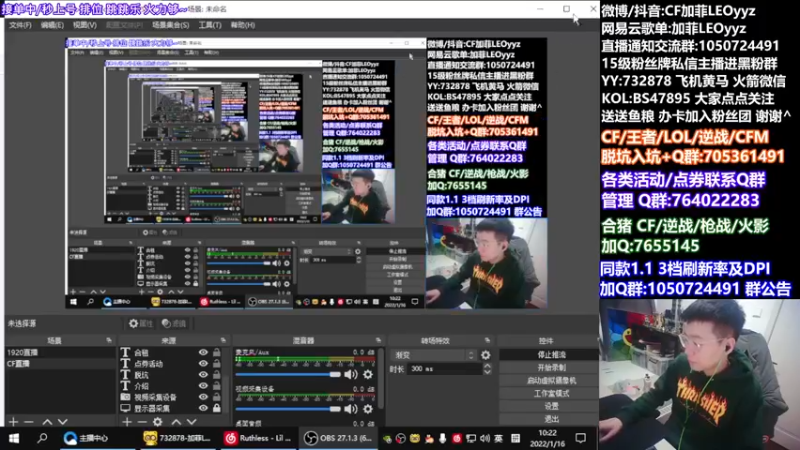Remove the selected source with the minus icon

pos(142,422)
